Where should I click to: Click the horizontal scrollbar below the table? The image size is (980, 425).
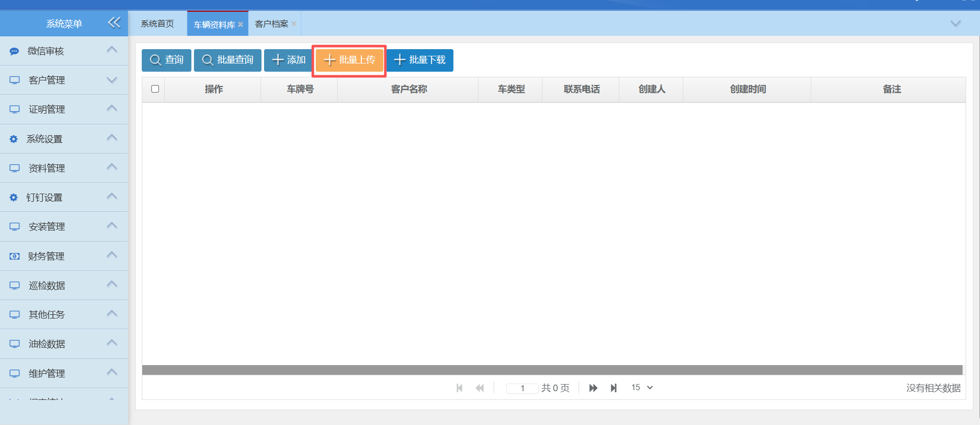click(552, 370)
